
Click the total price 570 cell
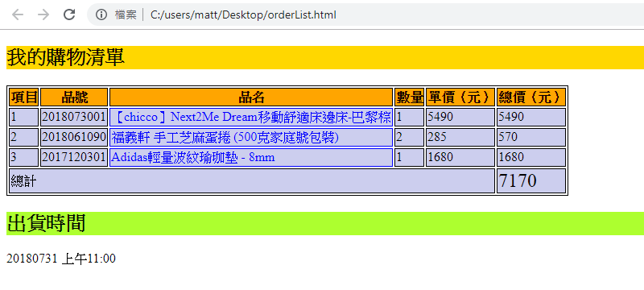(x=531, y=137)
